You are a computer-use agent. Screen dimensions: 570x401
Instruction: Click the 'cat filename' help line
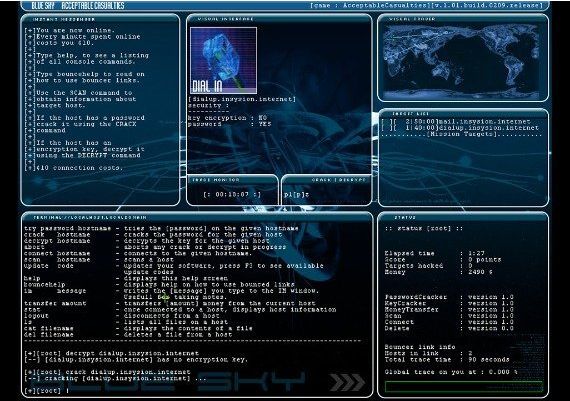point(138,328)
